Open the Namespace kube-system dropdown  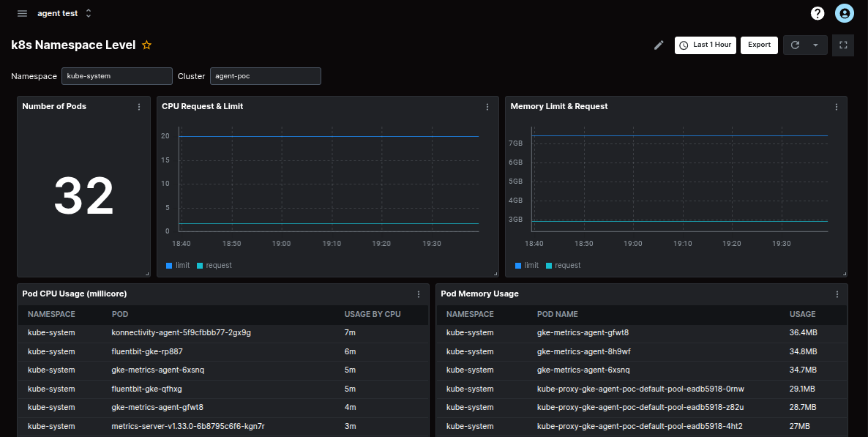pos(116,75)
